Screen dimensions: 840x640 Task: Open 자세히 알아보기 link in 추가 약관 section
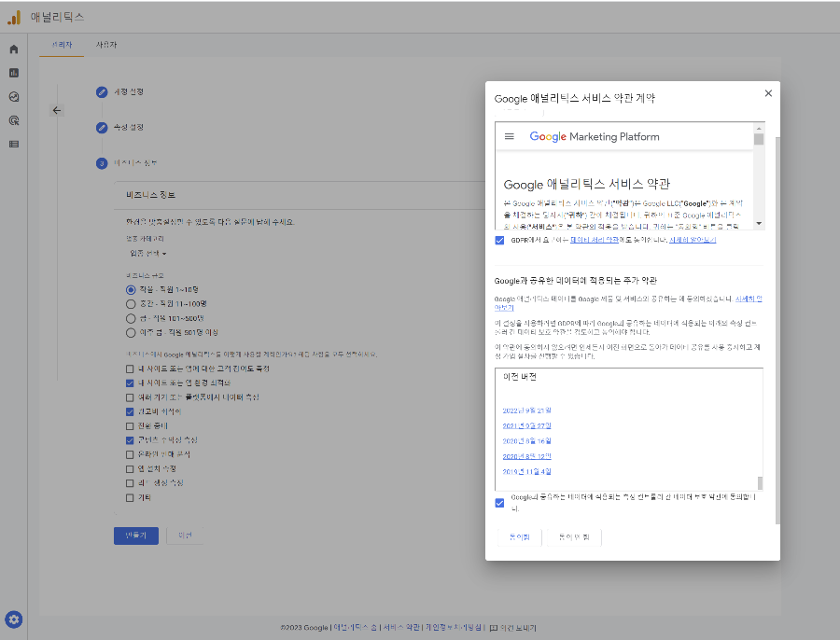(749, 299)
